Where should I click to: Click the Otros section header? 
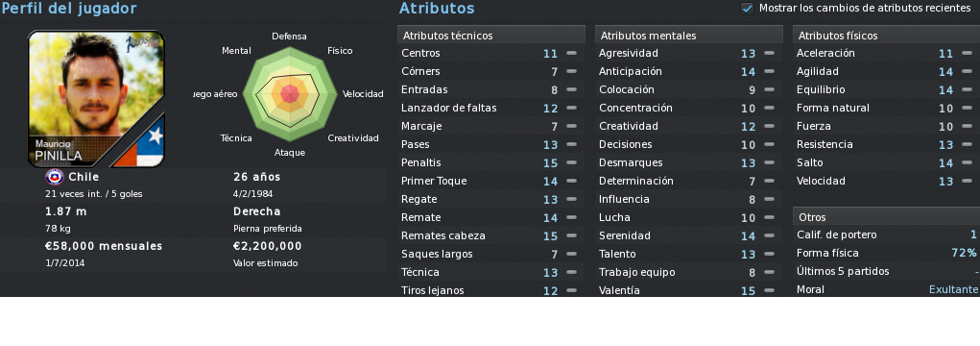[x=886, y=217]
